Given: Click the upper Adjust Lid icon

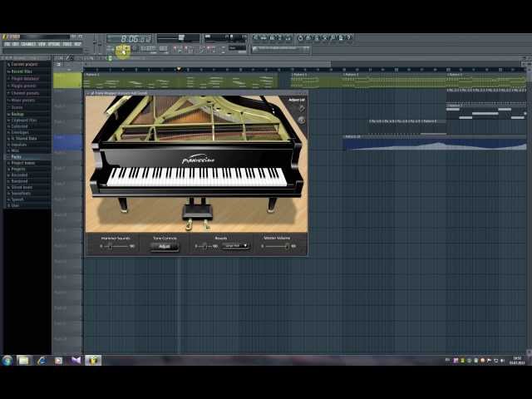Looking at the screenshot, I should [x=301, y=108].
